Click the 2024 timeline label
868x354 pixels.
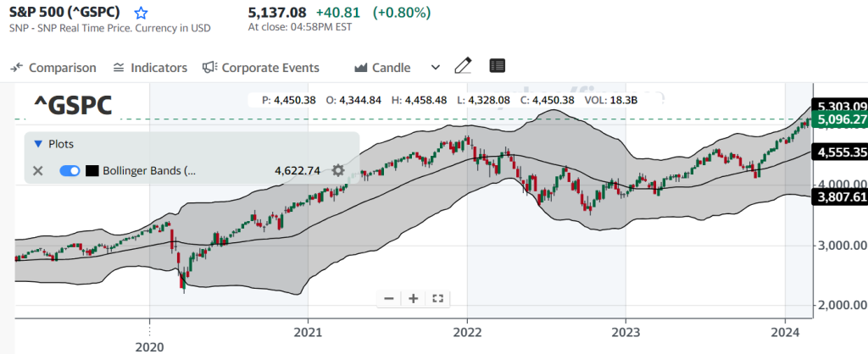785,333
